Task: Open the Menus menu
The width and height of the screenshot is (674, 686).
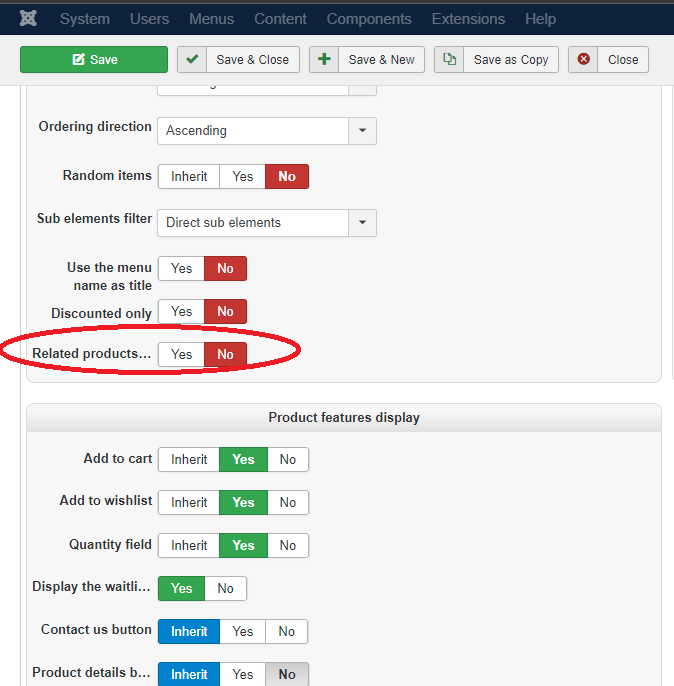Action: (x=212, y=19)
